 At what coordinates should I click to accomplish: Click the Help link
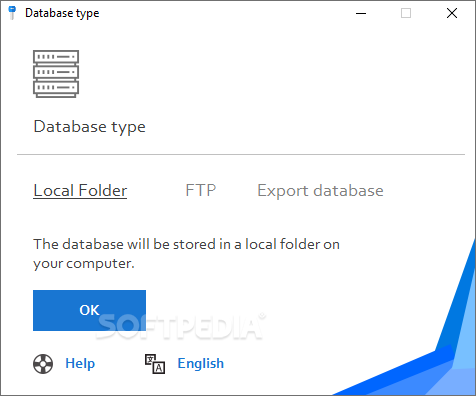[x=80, y=363]
